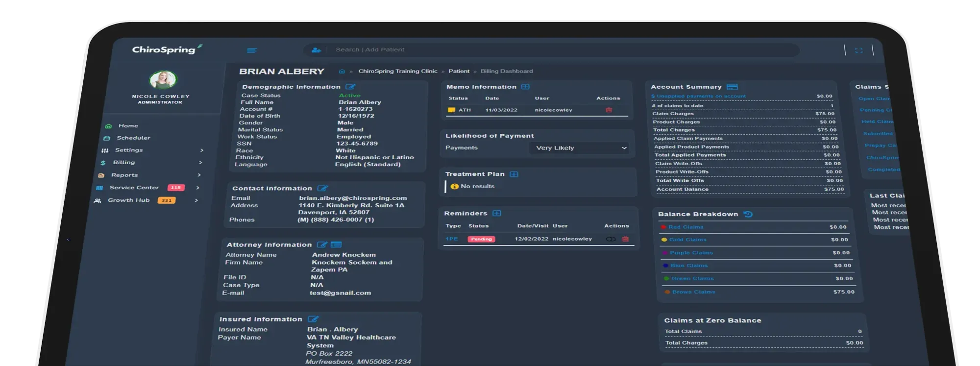The image size is (980, 366).
Task: Click the edit icon beside Contact Information
Action: [322, 188]
